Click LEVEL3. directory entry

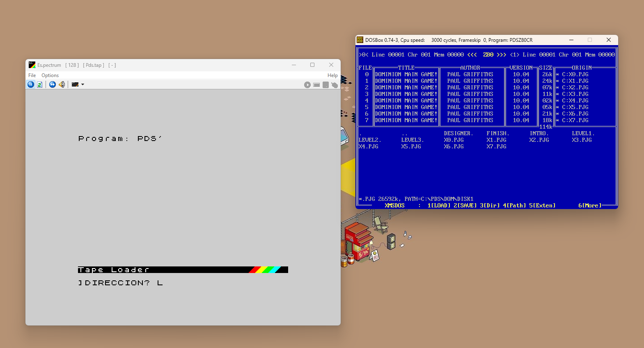click(413, 140)
